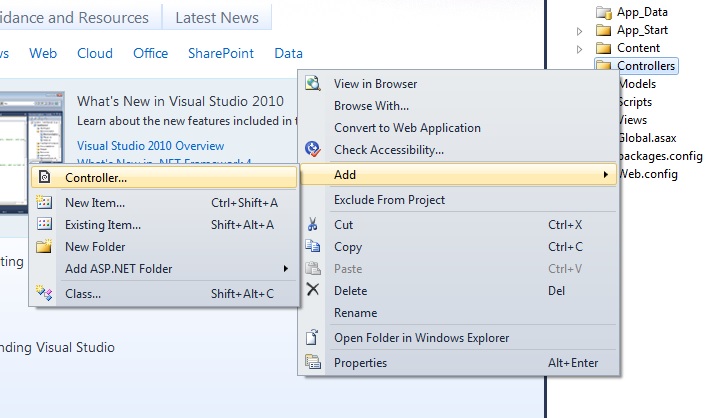Click the Controller icon in Add submenu
717x418 pixels.
click(x=44, y=178)
